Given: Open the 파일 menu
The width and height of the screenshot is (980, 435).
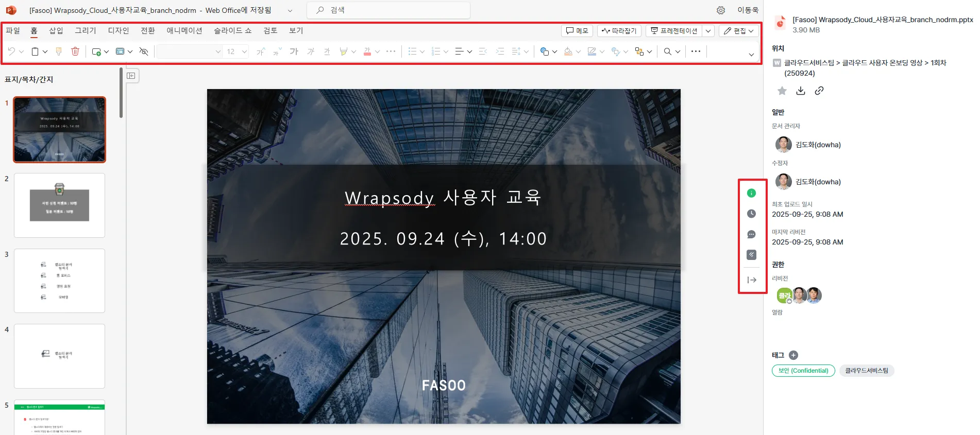Looking at the screenshot, I should (x=13, y=30).
